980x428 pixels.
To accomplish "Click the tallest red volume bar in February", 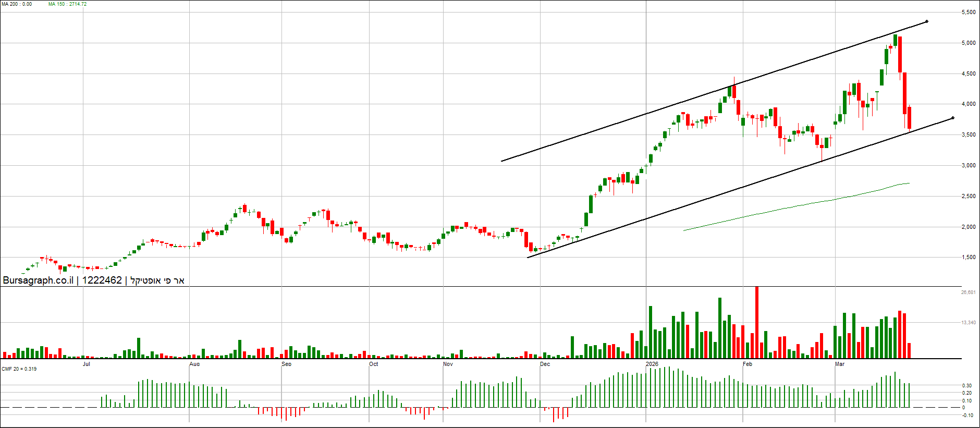I will [x=757, y=323].
